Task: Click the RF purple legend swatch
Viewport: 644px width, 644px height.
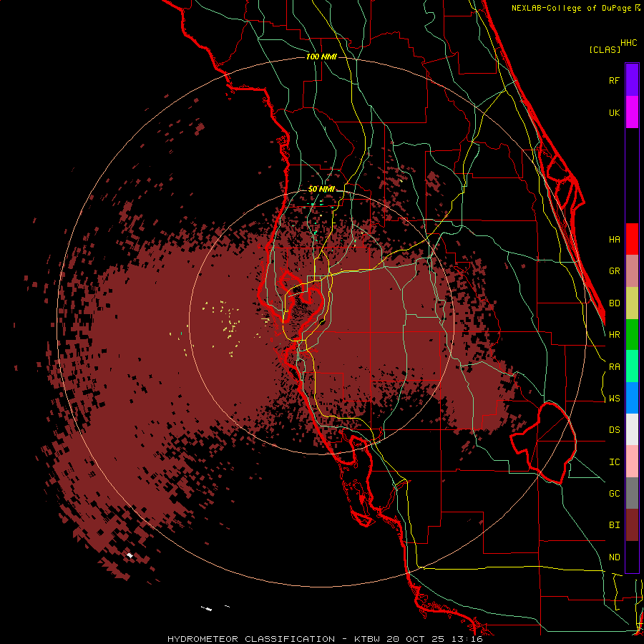Action: 632,80
